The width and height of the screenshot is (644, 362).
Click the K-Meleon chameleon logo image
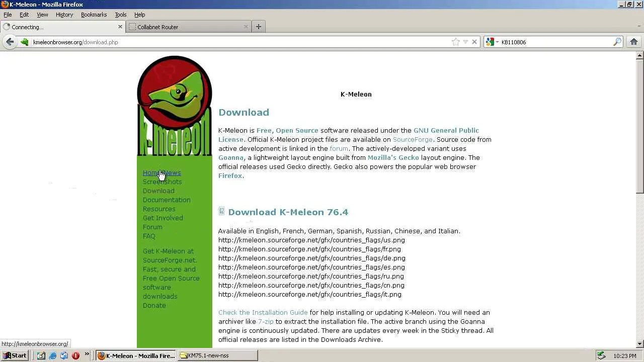pos(175,106)
